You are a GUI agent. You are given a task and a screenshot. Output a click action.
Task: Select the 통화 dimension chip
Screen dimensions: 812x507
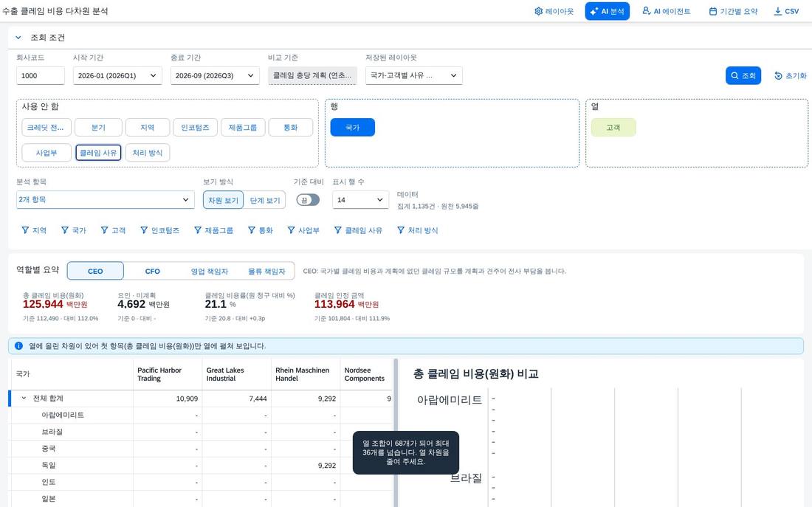[x=291, y=128]
